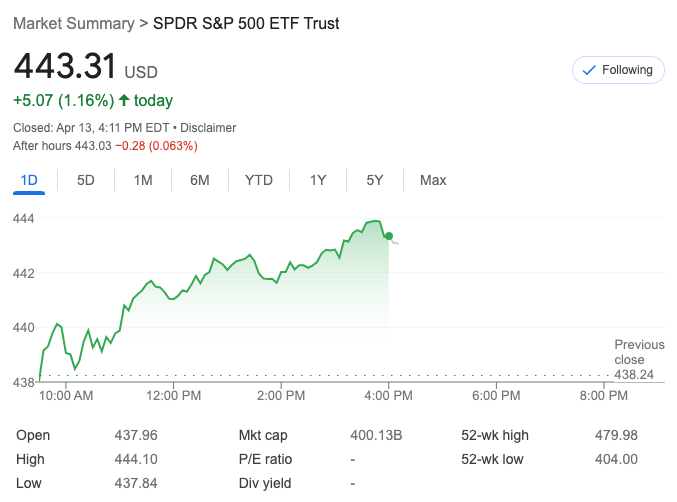The image size is (677, 502).
Task: Toggle the Following button
Action: [x=618, y=70]
